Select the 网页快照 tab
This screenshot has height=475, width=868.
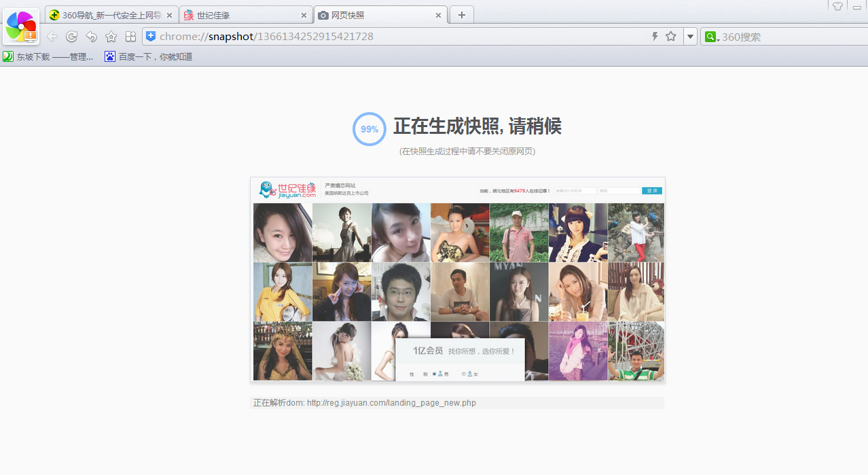point(380,15)
